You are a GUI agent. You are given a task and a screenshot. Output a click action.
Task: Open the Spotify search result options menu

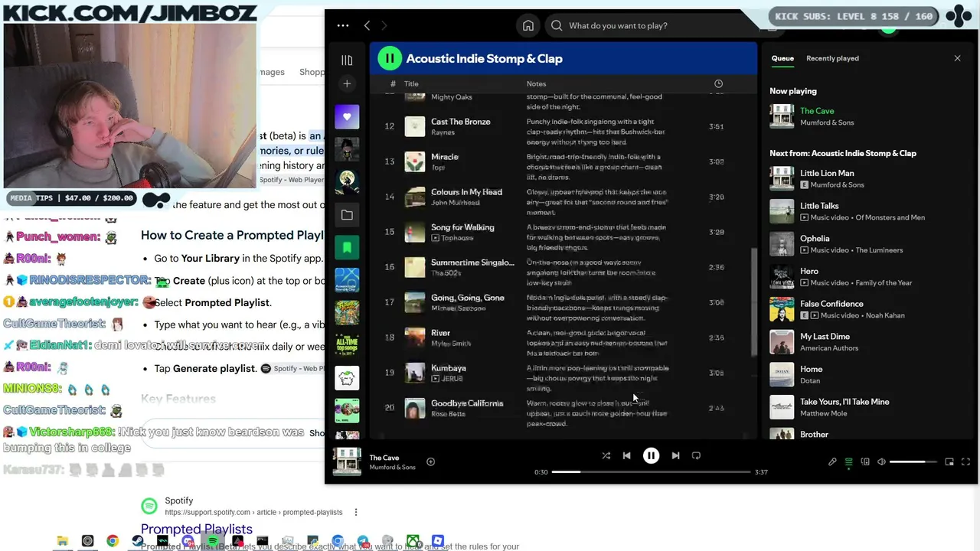pyautogui.click(x=355, y=512)
